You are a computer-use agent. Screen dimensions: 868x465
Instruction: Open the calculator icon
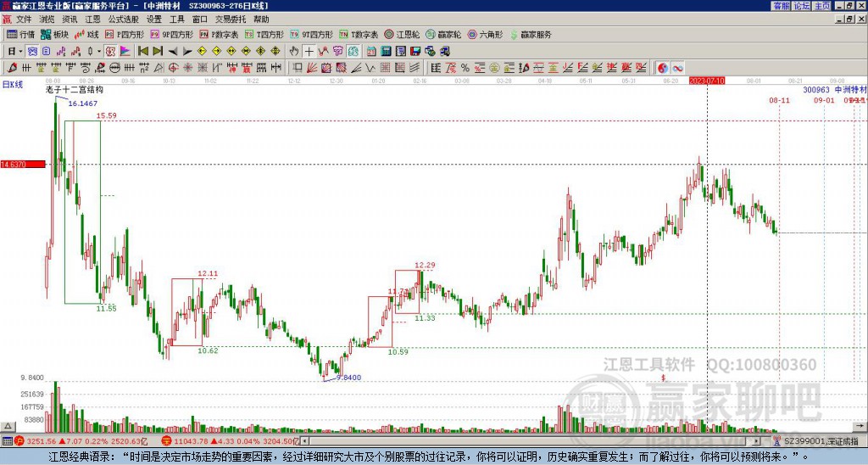(386, 51)
